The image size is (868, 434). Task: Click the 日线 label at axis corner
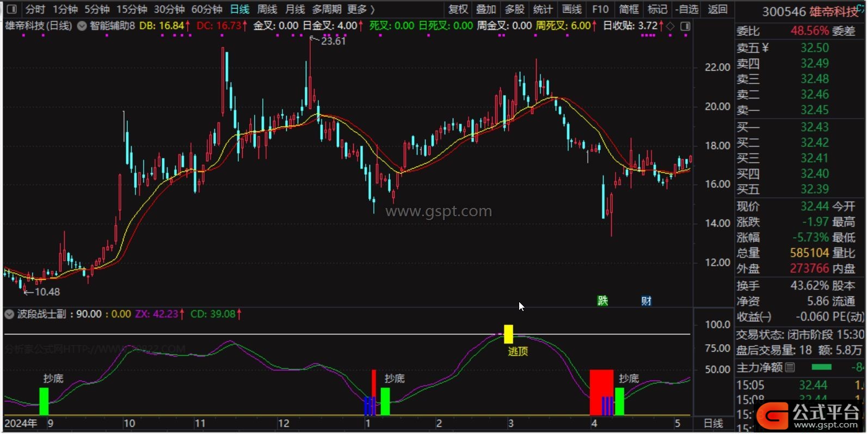click(713, 424)
